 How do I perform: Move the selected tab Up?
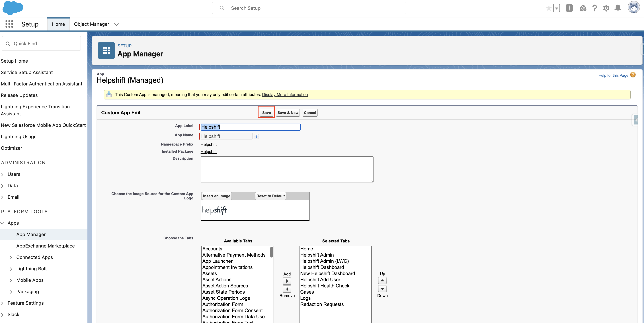[x=382, y=281]
